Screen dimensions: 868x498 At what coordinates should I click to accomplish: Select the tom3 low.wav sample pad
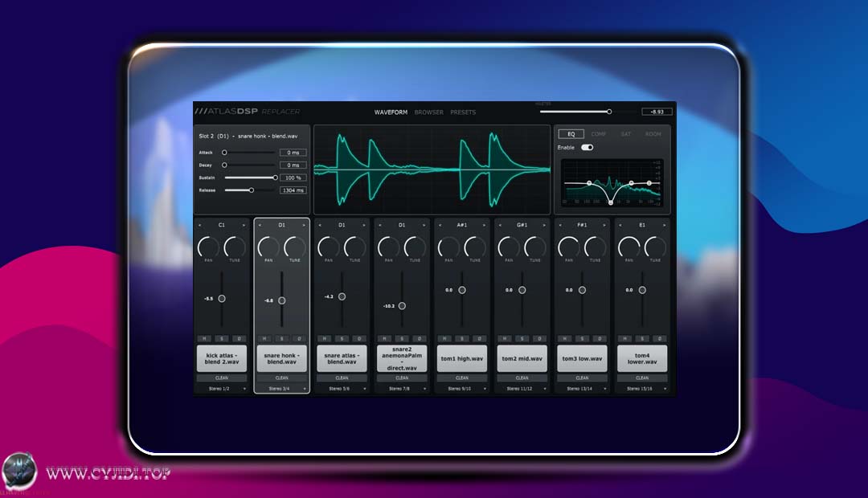tap(582, 358)
